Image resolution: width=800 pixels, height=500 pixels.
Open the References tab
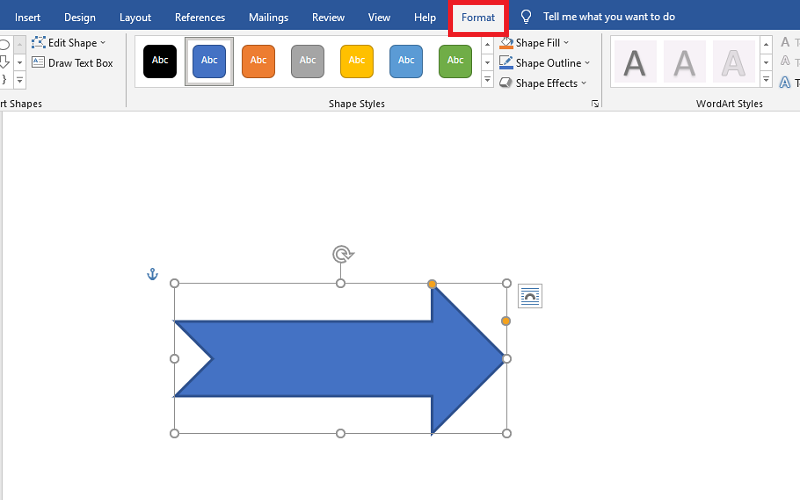[200, 18]
